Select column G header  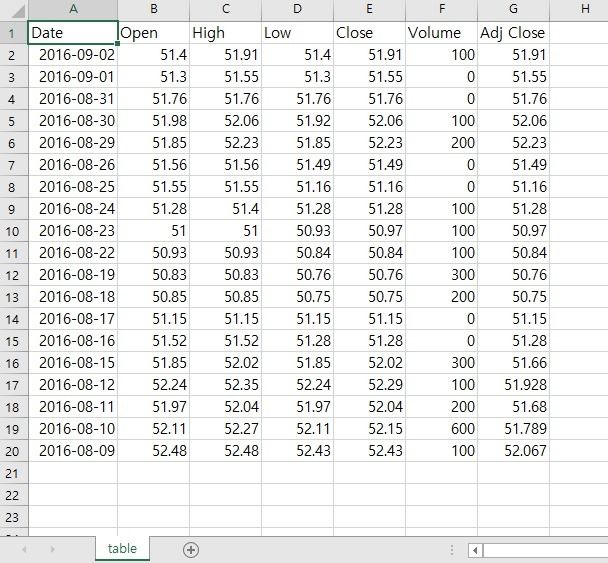pyautogui.click(x=513, y=9)
